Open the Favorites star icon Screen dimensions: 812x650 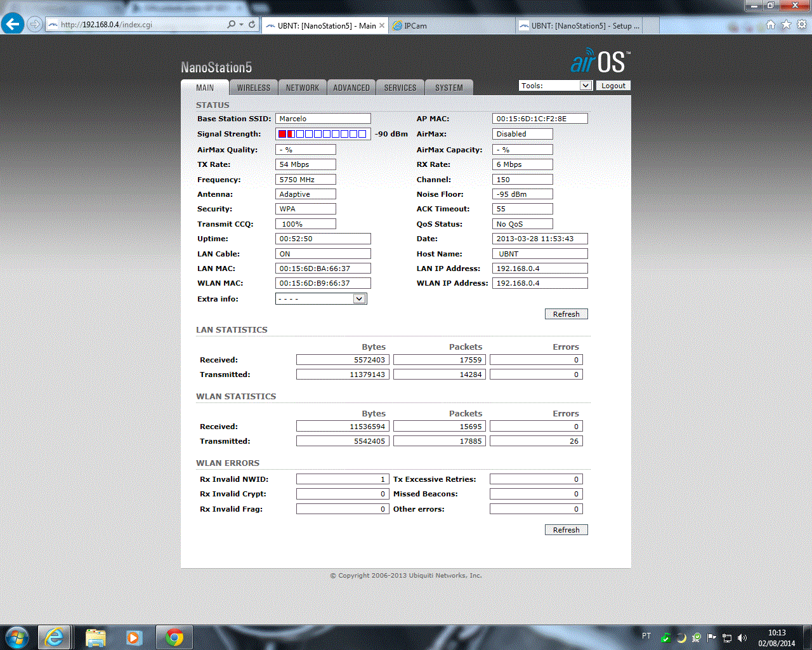pyautogui.click(x=786, y=24)
